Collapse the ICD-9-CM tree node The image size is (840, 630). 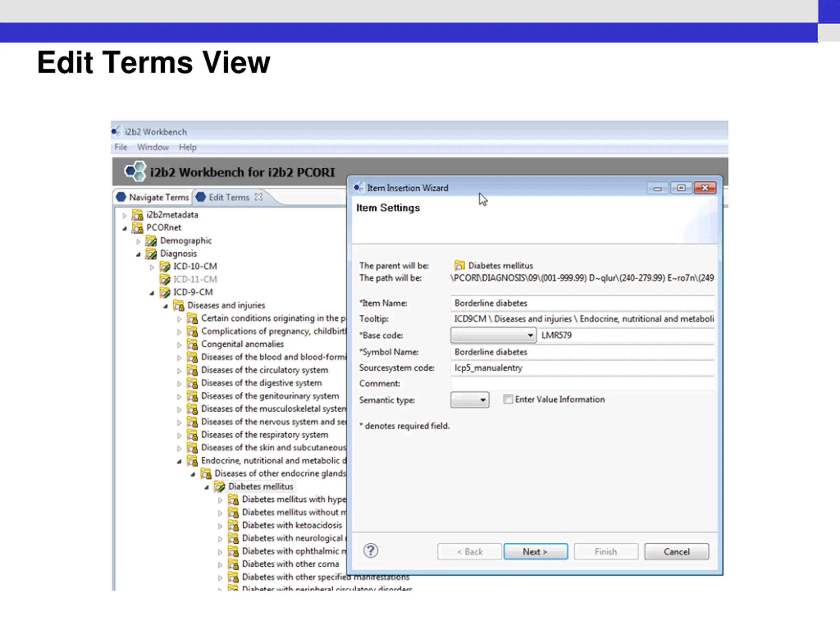click(152, 293)
